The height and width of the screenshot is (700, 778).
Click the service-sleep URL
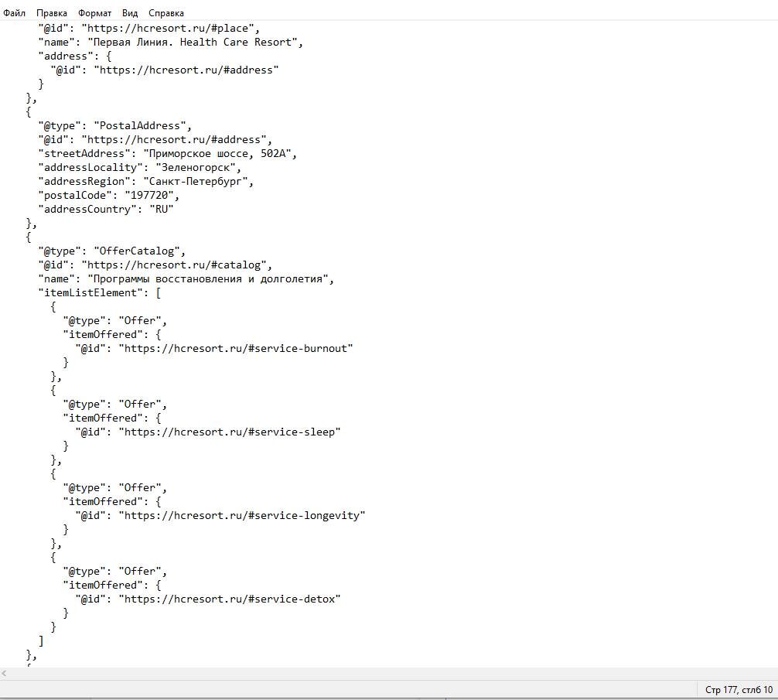(x=229, y=432)
